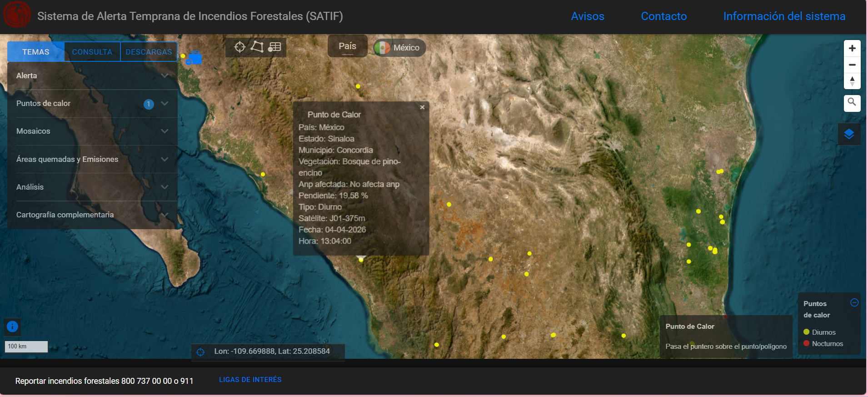Viewport: 868px width, 397px height.
Task: Select the crosshair locate point tool
Action: click(x=239, y=47)
